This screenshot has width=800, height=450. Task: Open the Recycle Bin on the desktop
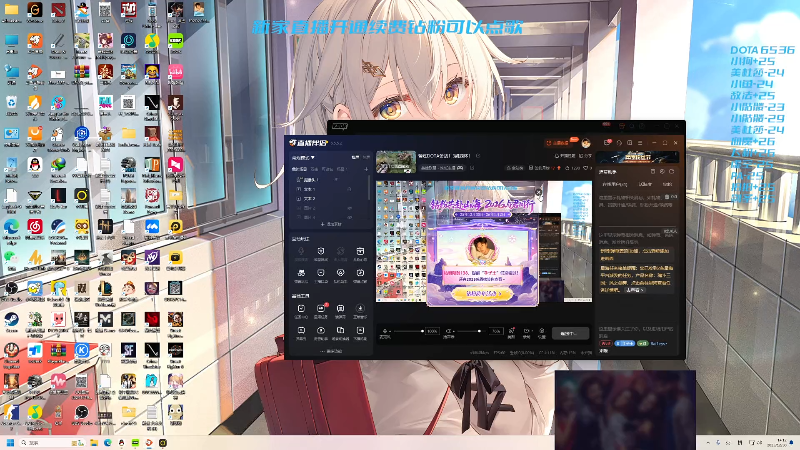[x=11, y=103]
